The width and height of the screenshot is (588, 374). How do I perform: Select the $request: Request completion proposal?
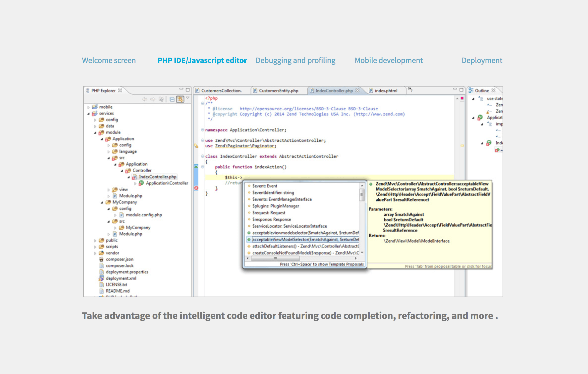click(269, 213)
